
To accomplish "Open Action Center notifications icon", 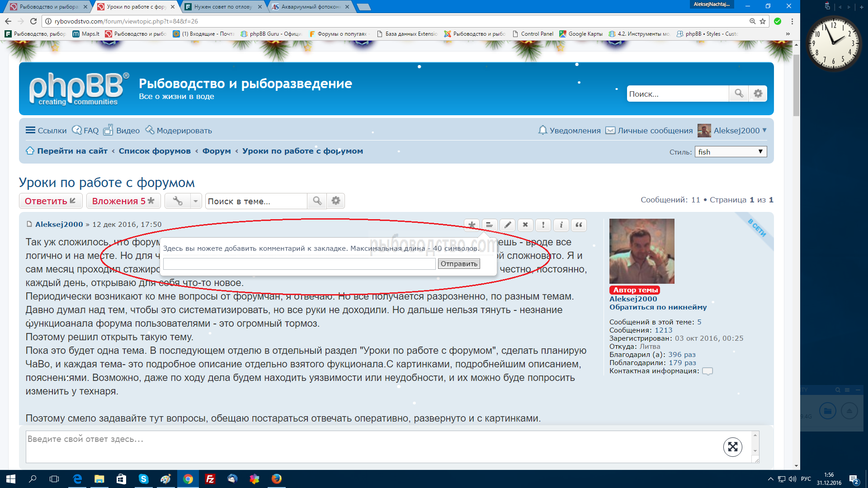I will point(854,479).
